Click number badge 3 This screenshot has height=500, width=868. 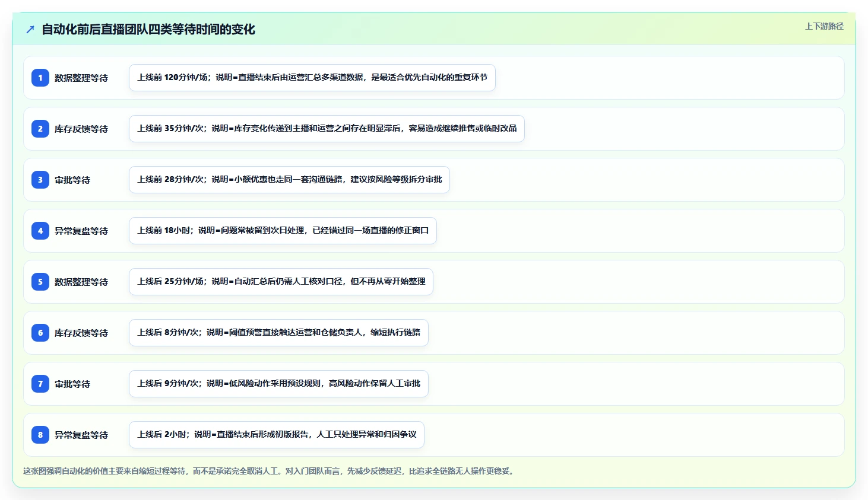click(40, 180)
